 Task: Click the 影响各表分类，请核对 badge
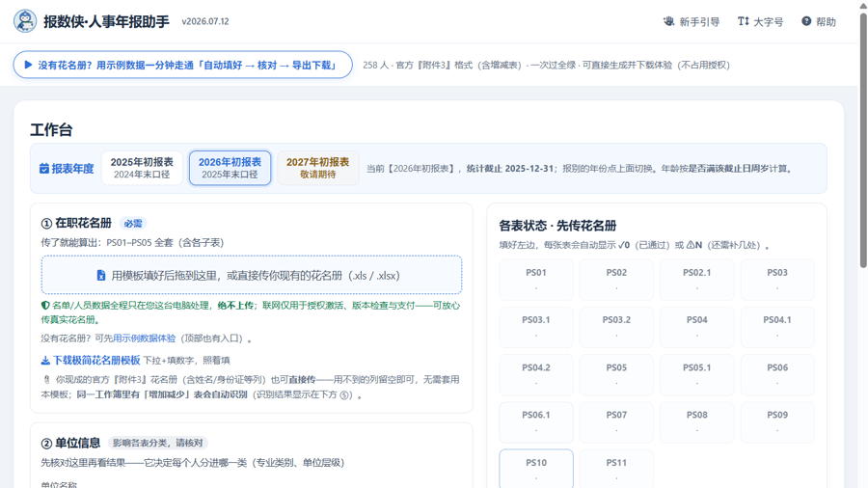[x=158, y=443]
